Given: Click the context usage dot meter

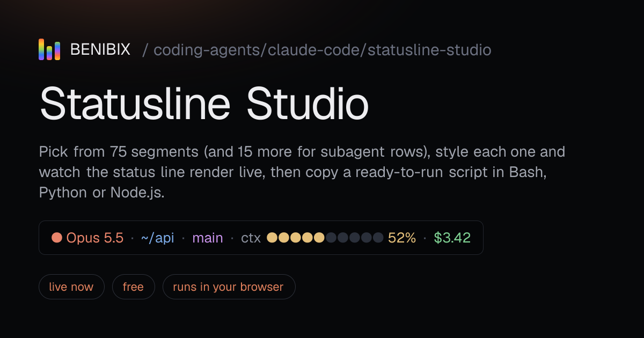Looking at the screenshot, I should (x=325, y=238).
